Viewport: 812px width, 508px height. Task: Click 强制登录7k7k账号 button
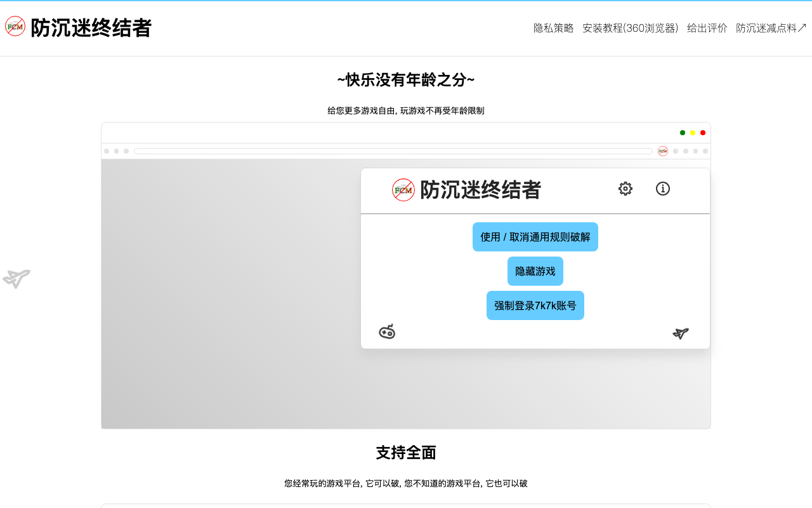(535, 305)
